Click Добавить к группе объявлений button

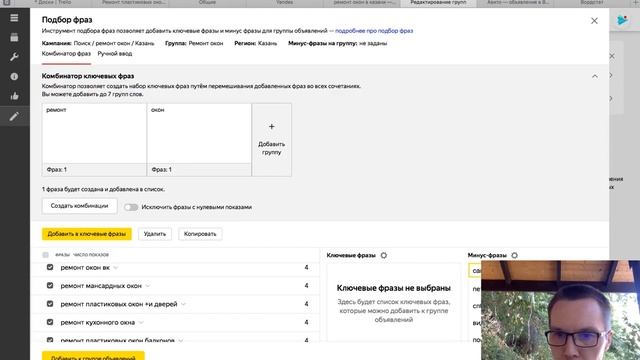pyautogui.click(x=93, y=356)
